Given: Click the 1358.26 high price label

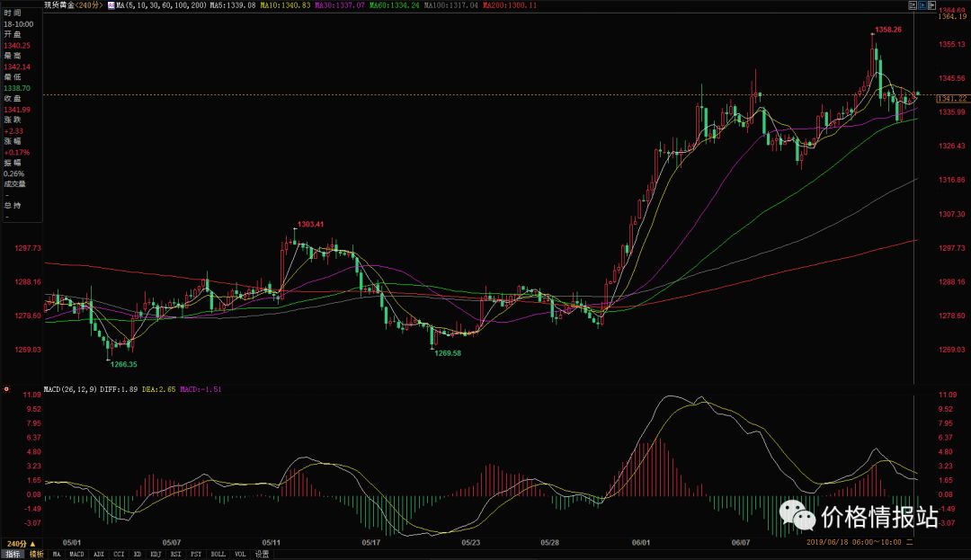Looking at the screenshot, I should pyautogui.click(x=888, y=30).
